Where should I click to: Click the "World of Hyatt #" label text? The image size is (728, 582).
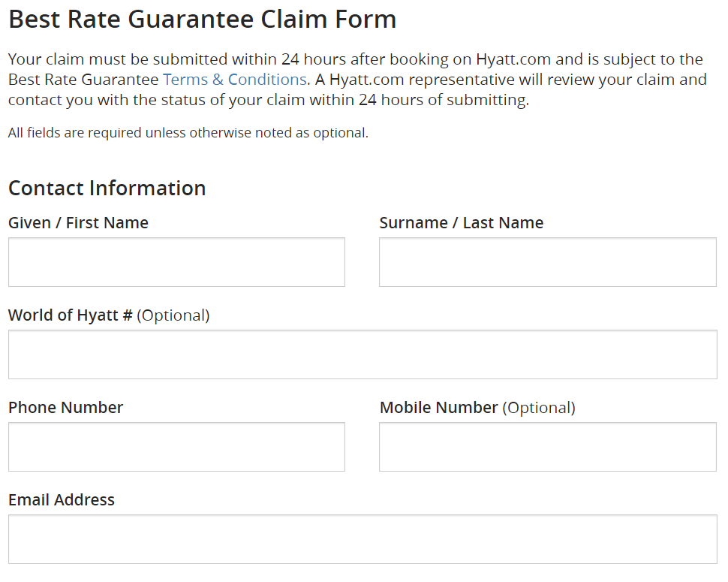click(71, 315)
